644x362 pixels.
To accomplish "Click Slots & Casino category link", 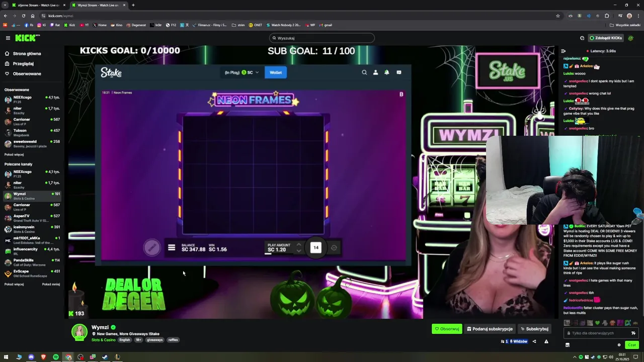I will point(104,340).
